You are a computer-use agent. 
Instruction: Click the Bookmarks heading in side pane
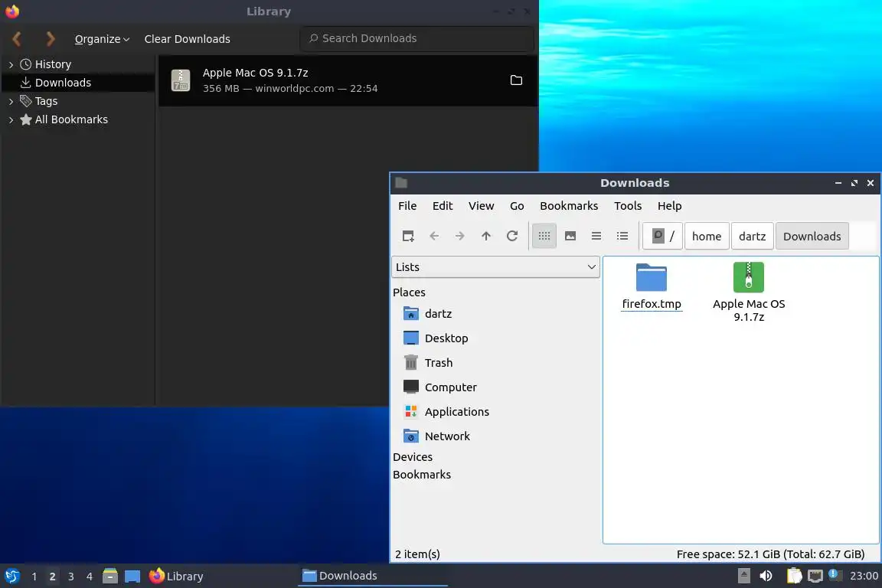coord(422,475)
